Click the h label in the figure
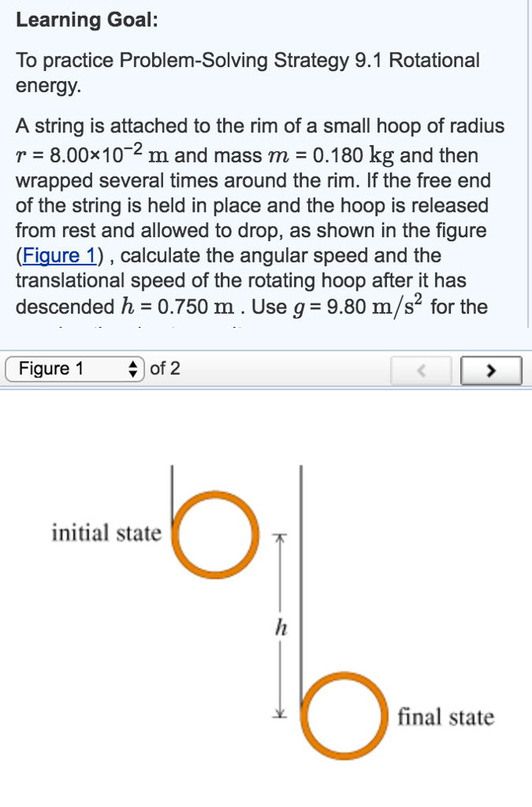 point(278,628)
